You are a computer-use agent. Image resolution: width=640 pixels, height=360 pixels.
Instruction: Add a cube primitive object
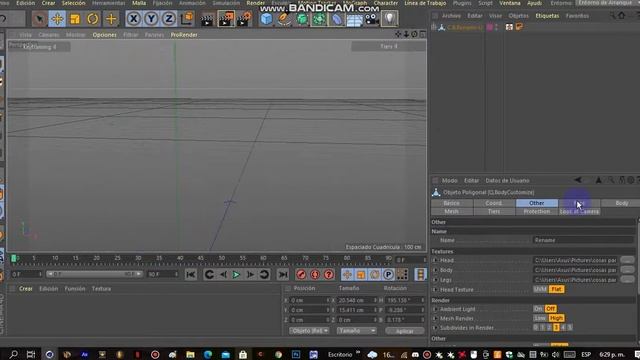click(x=266, y=19)
